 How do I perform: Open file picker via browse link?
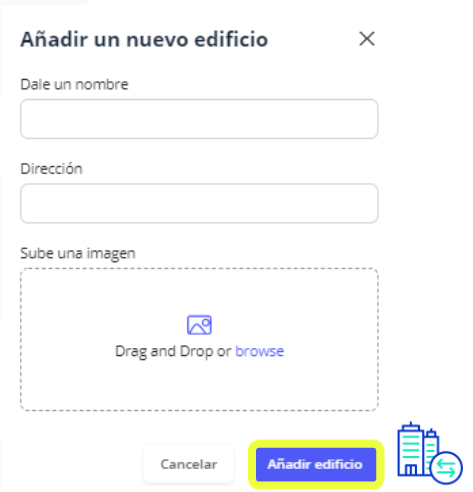pyautogui.click(x=259, y=351)
